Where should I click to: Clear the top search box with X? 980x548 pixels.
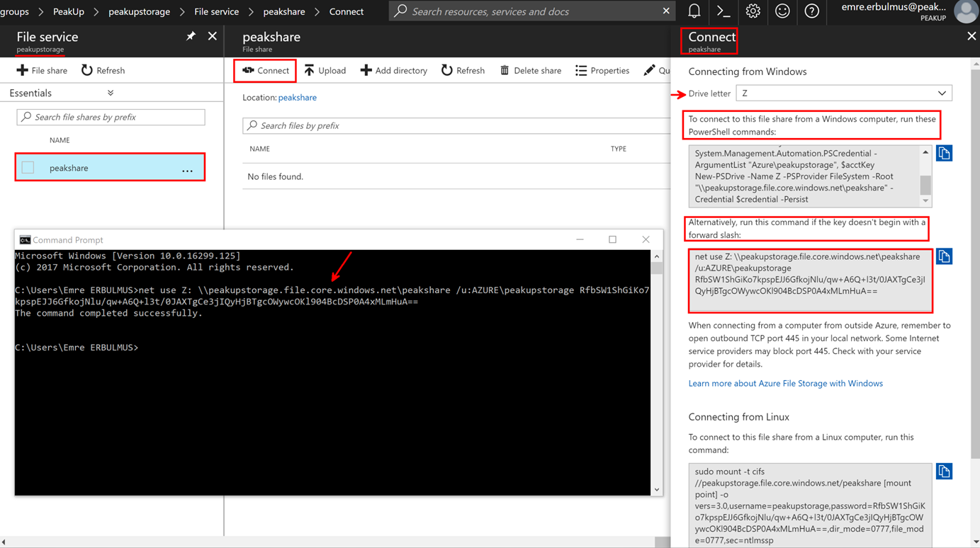pyautogui.click(x=666, y=11)
